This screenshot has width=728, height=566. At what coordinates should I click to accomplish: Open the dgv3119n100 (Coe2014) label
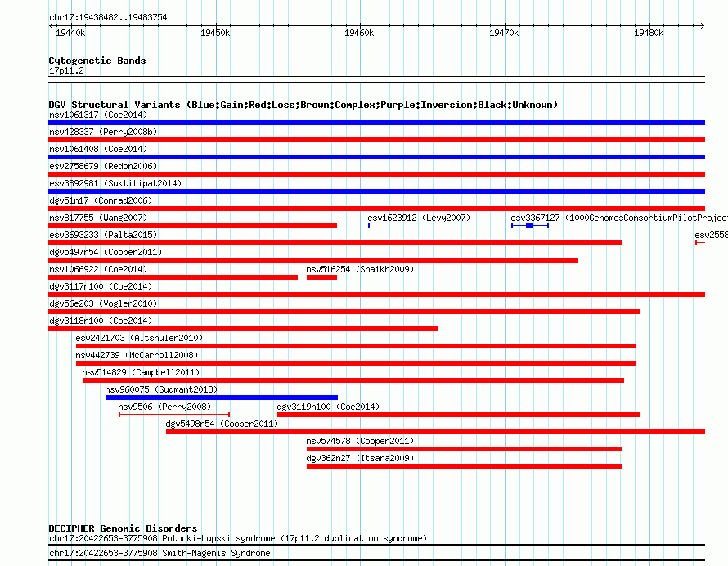pos(328,407)
